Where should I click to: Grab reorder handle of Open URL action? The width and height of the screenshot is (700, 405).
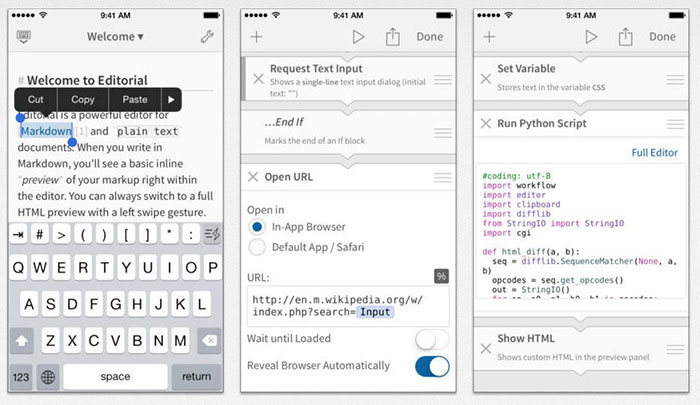[442, 177]
